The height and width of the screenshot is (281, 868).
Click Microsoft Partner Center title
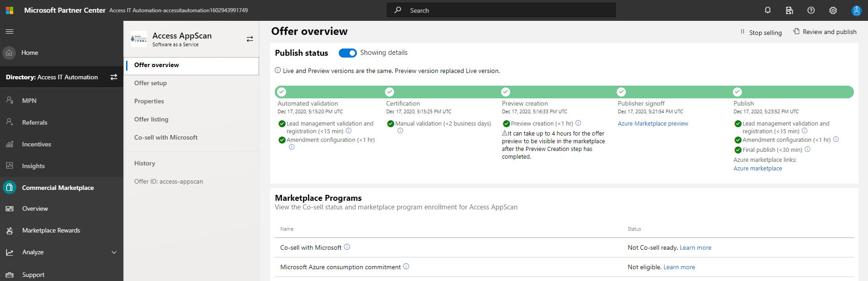pyautogui.click(x=65, y=10)
